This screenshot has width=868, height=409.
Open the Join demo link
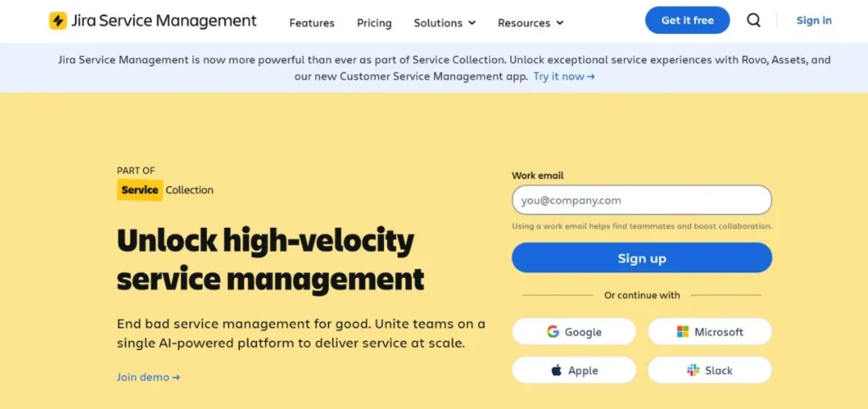point(148,377)
